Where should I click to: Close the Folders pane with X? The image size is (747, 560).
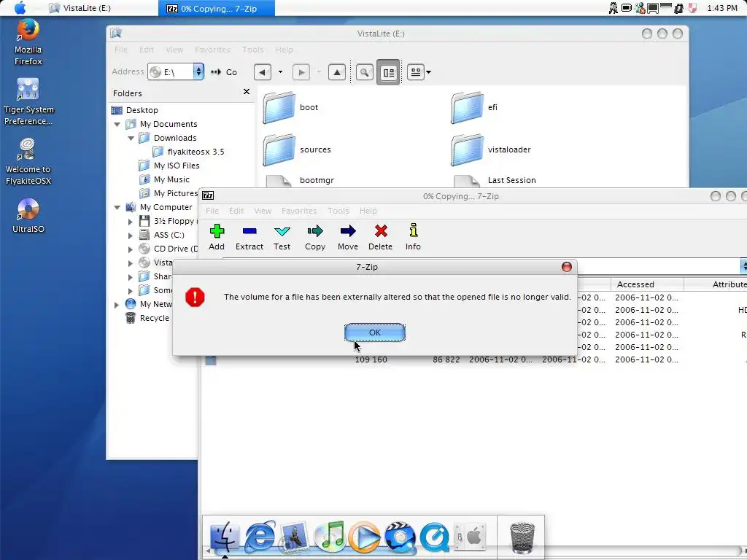pyautogui.click(x=247, y=91)
